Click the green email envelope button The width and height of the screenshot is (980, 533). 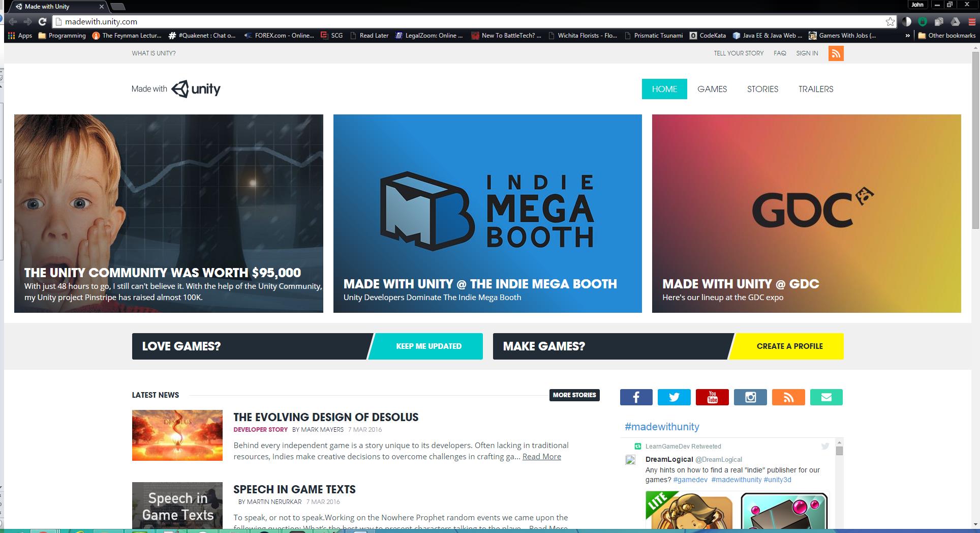(826, 397)
